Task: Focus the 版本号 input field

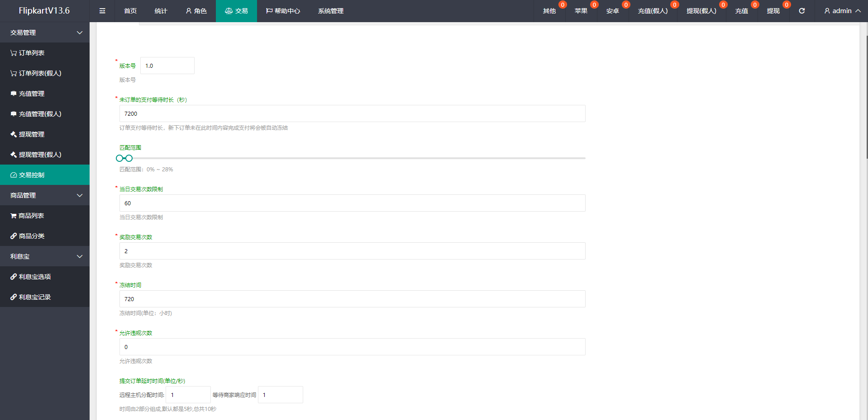Action: click(x=167, y=66)
